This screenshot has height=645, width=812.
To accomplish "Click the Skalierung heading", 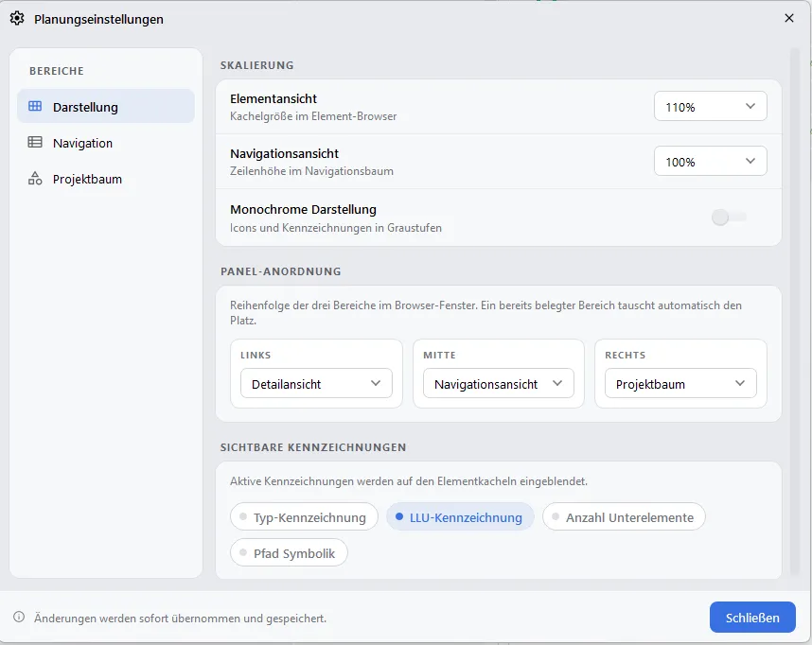I will coord(256,65).
